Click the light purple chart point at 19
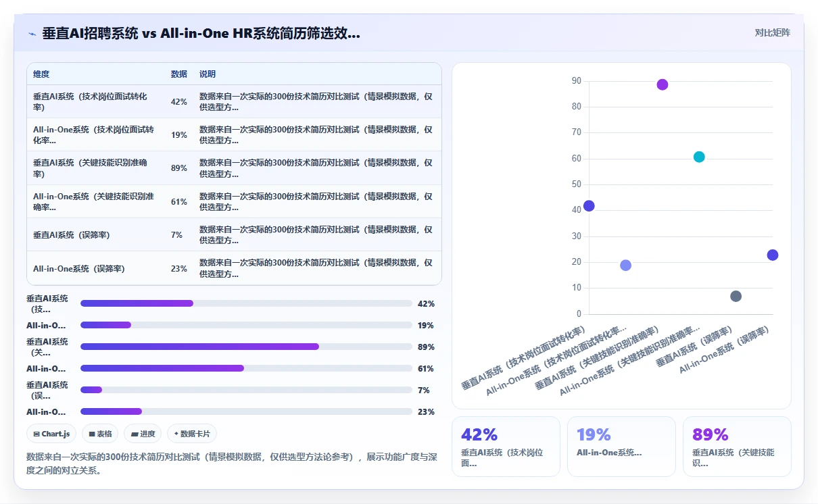The height and width of the screenshot is (504, 818). 625,266
